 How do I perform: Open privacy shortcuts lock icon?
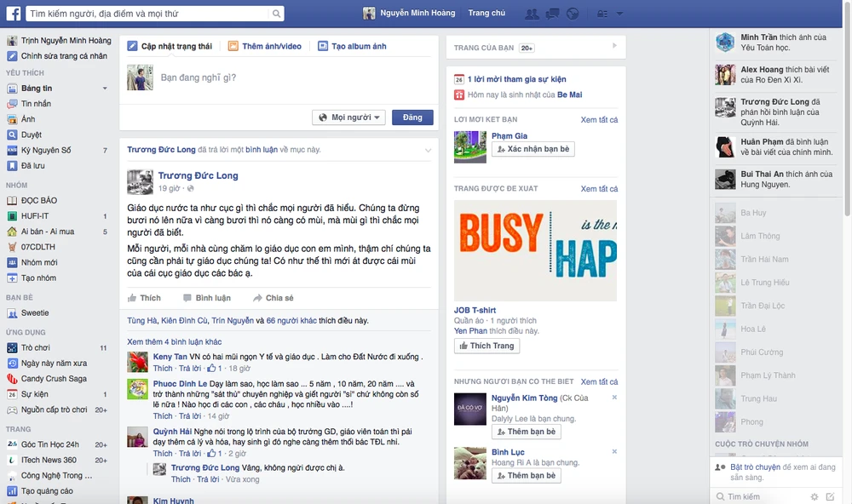(602, 14)
